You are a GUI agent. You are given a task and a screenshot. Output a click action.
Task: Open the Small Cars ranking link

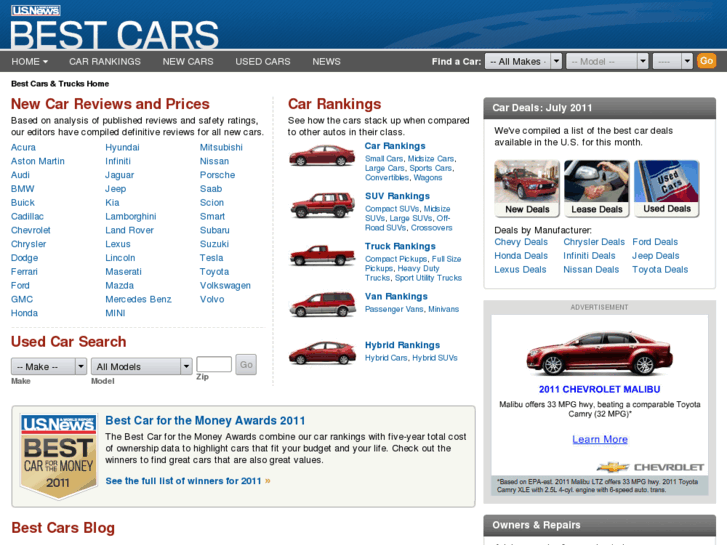[384, 159]
